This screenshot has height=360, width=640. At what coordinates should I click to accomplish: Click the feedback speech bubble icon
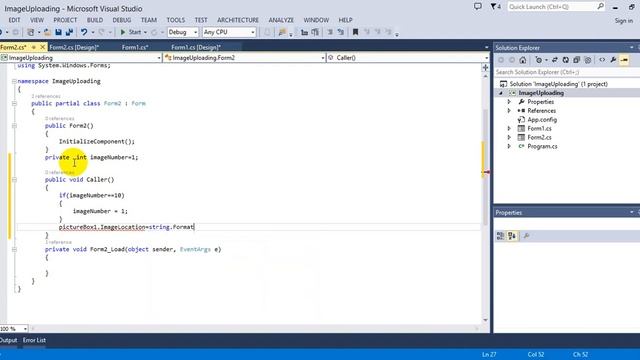(x=478, y=7)
